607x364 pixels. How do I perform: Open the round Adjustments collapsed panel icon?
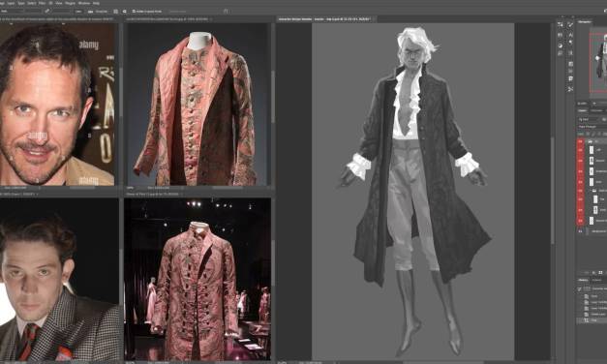point(561,45)
